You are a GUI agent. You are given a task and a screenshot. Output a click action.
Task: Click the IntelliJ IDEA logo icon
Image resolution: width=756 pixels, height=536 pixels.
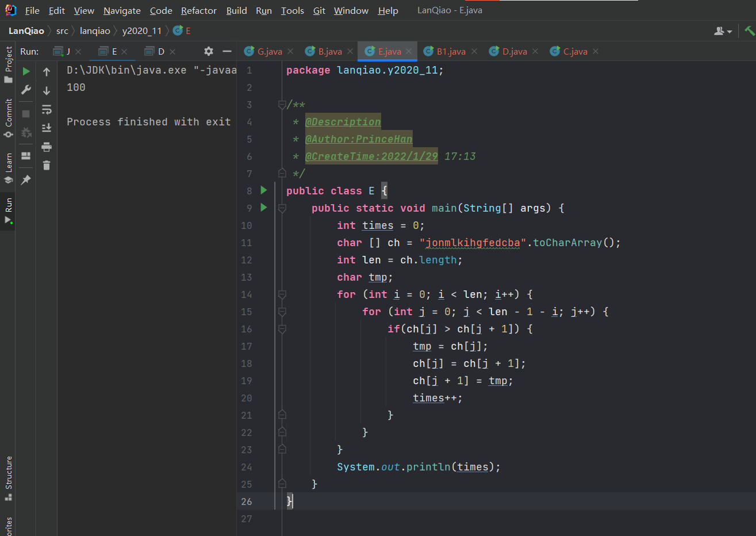pos(11,10)
